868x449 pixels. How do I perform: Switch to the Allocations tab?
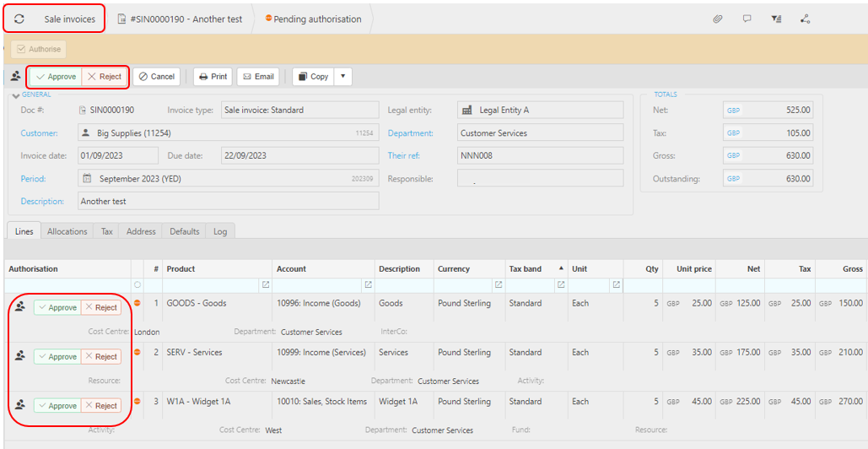pyautogui.click(x=67, y=231)
